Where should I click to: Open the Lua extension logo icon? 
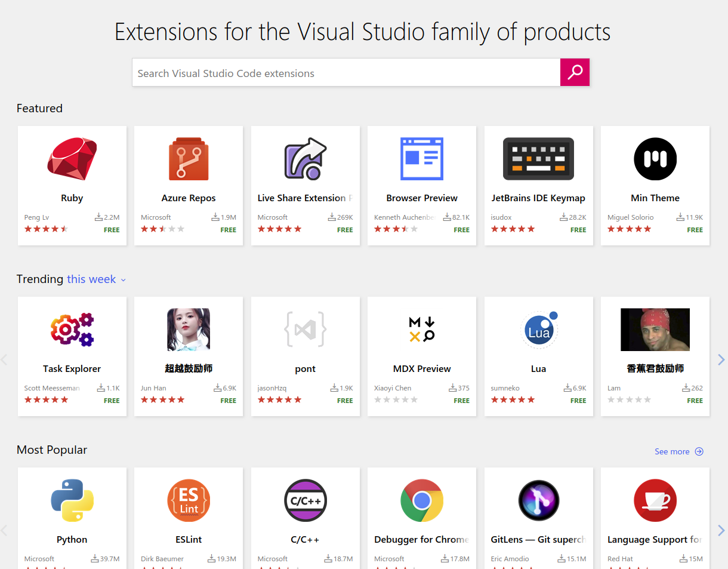540,328
